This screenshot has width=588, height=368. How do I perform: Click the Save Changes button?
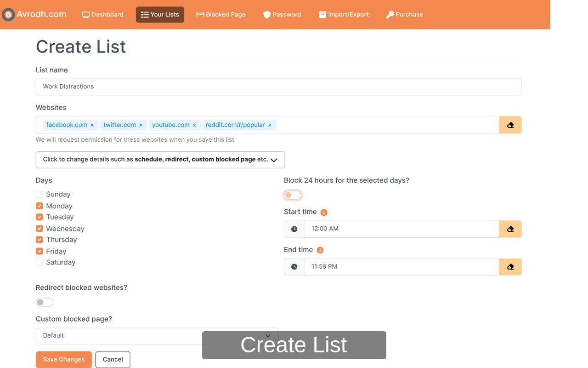point(64,360)
